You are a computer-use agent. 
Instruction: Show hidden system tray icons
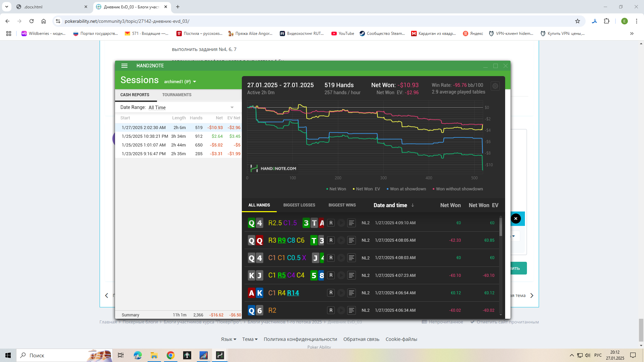[x=572, y=355]
